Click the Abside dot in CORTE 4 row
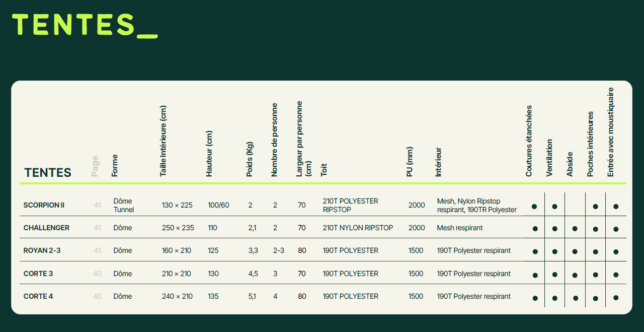644x332 pixels. tap(575, 298)
